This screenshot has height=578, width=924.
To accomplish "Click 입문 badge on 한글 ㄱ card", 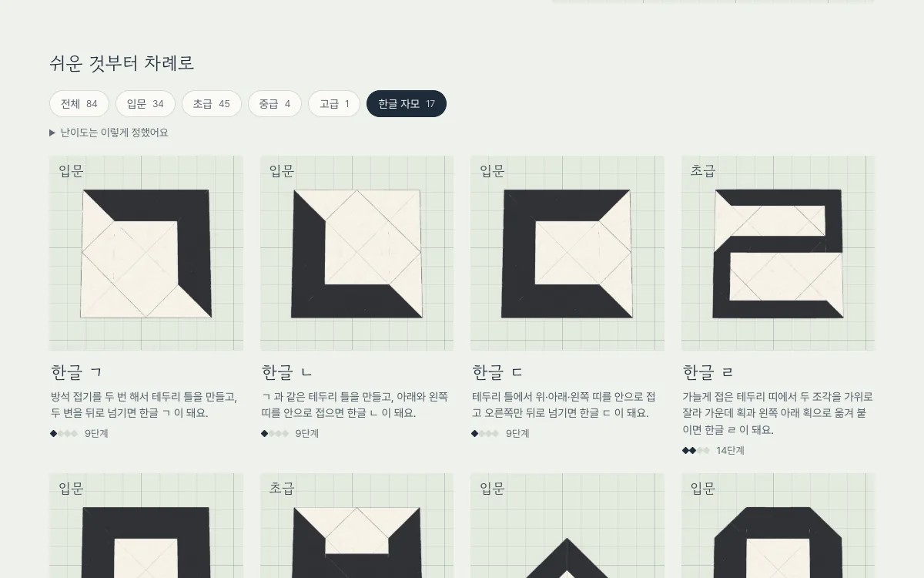I will [x=72, y=171].
